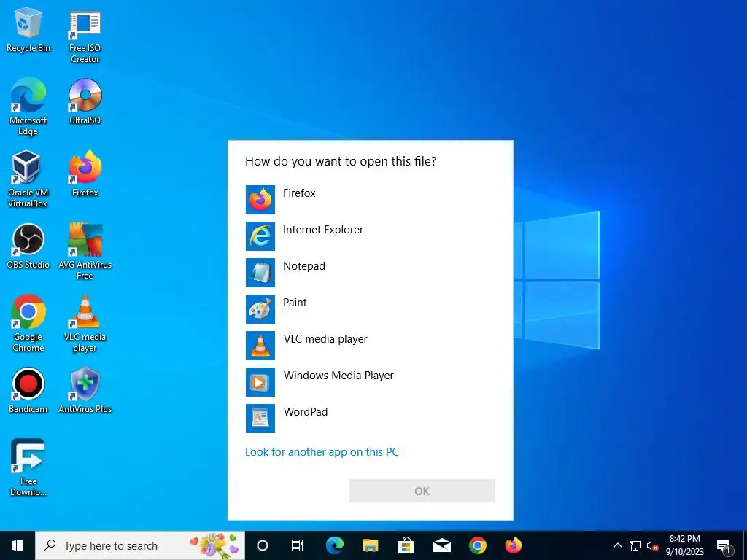Screen dimensions: 747x560
Task: Select the Windows Media Player icon in dialog
Action: pyautogui.click(x=260, y=382)
